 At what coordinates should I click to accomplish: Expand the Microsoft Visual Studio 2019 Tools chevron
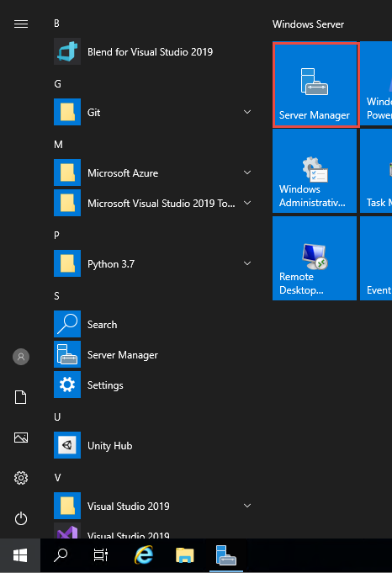click(247, 203)
